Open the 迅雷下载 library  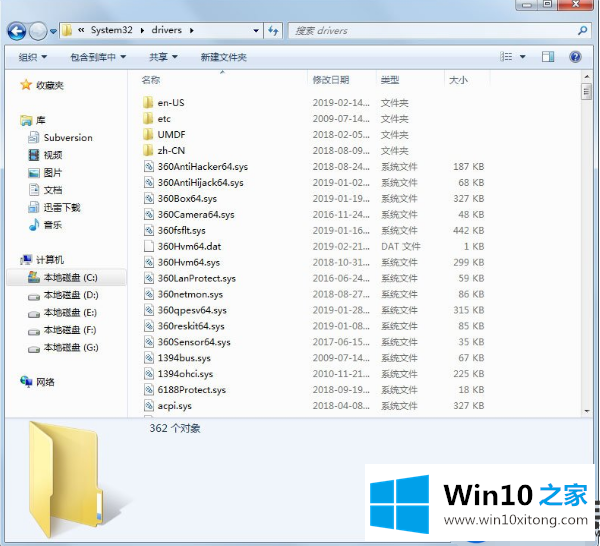coord(62,207)
